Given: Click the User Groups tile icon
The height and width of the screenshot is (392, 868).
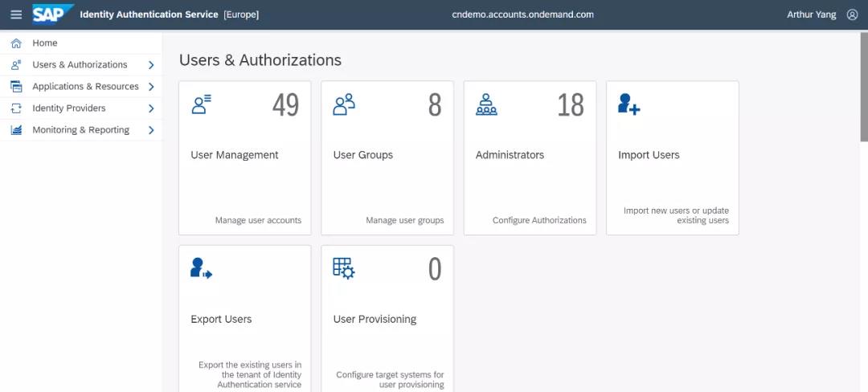Looking at the screenshot, I should coord(344,104).
